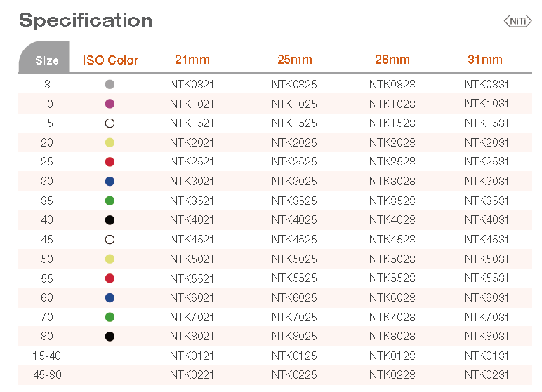Click the purple ISO color dot for size 10
The width and height of the screenshot is (542, 392).
pyautogui.click(x=110, y=104)
